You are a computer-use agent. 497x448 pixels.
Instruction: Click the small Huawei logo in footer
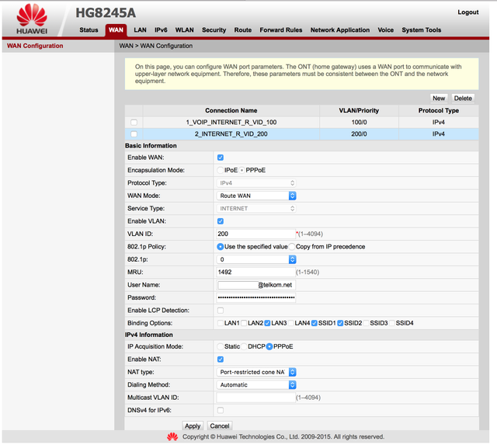point(172,437)
